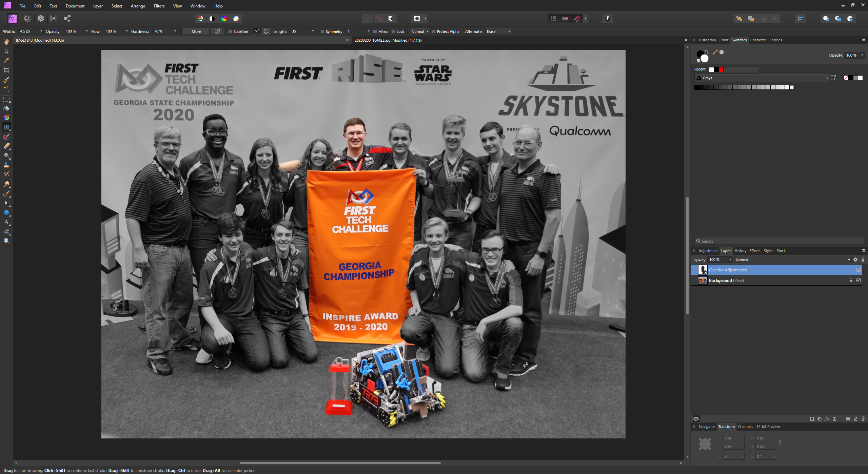Click the red recent color swatch
Screen dimensions: 868x474
pyautogui.click(x=721, y=69)
